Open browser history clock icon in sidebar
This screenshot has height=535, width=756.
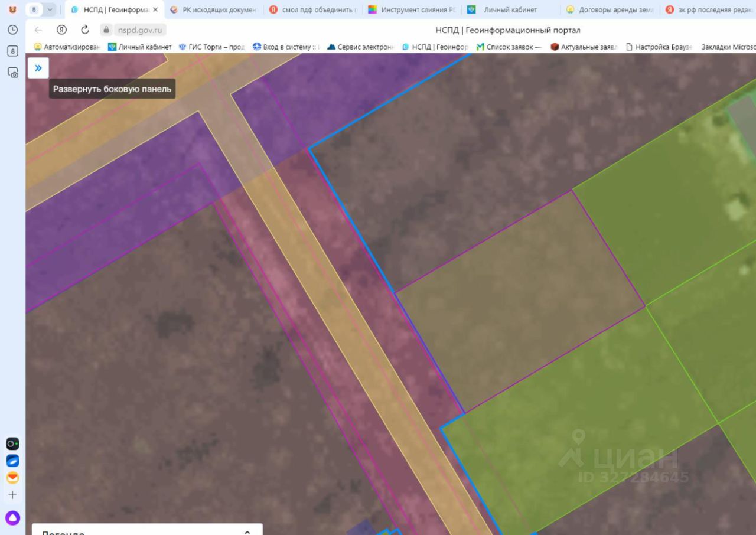pyautogui.click(x=12, y=30)
